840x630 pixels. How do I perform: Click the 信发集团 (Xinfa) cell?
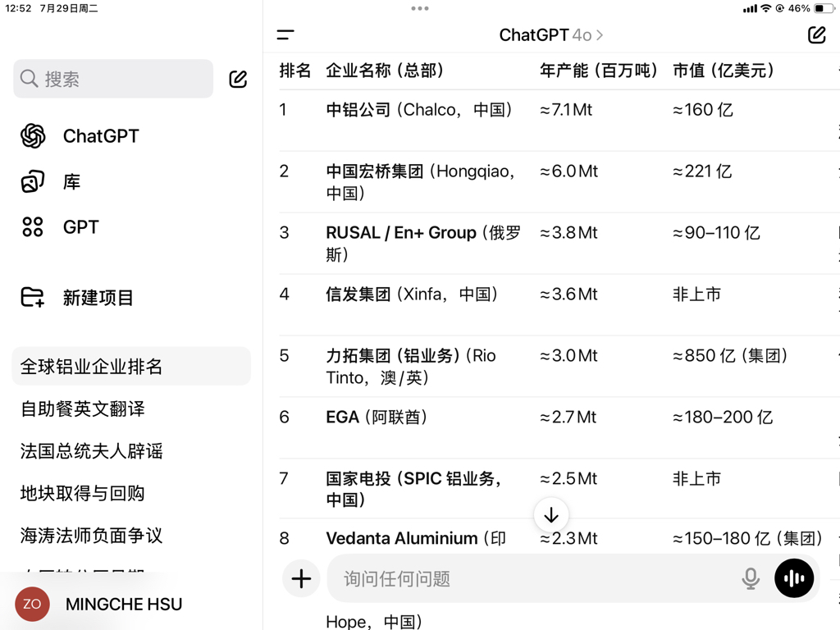412,294
